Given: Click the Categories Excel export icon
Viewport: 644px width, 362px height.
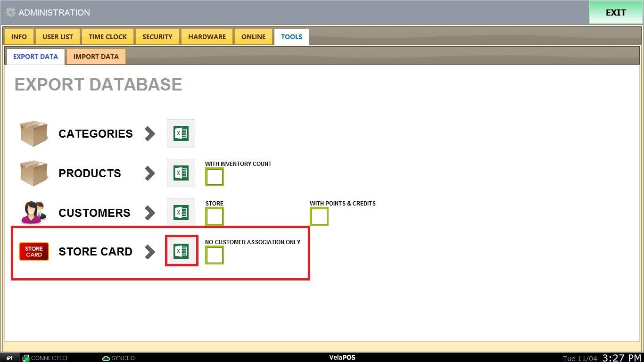Looking at the screenshot, I should [181, 133].
